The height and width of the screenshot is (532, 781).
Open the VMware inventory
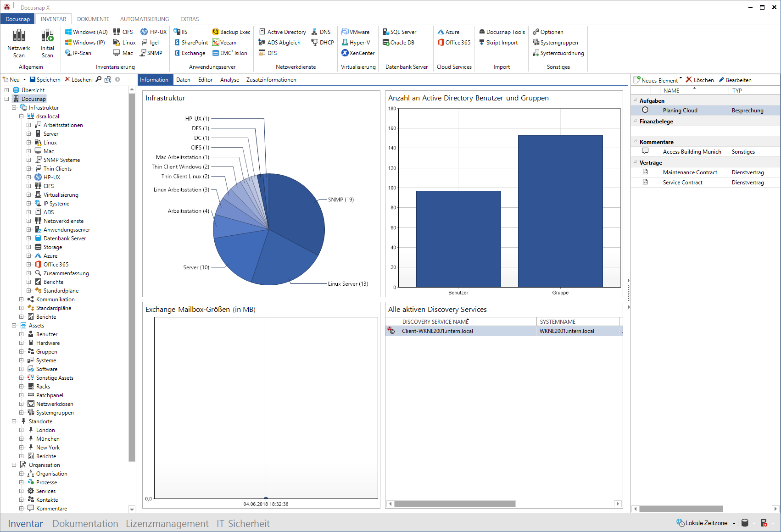(x=356, y=32)
